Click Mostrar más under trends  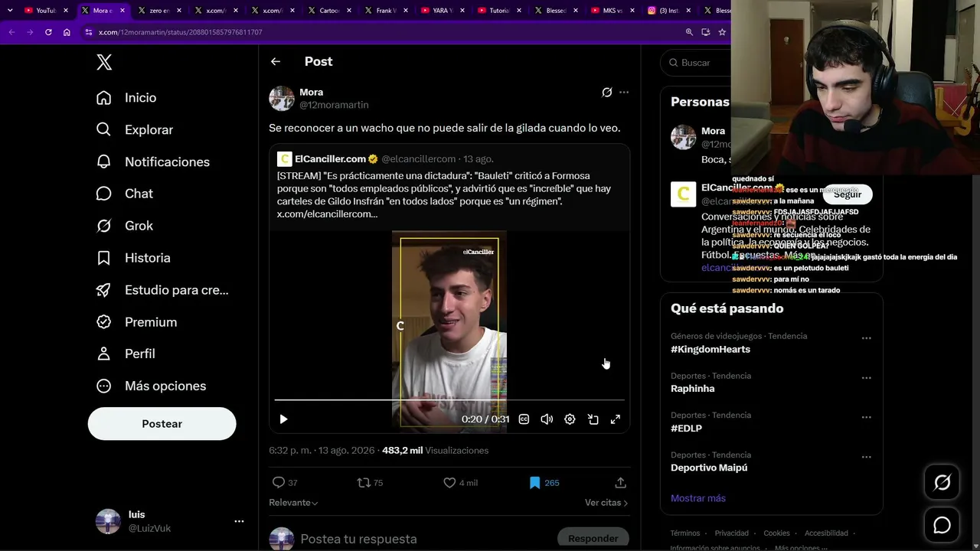tap(698, 498)
